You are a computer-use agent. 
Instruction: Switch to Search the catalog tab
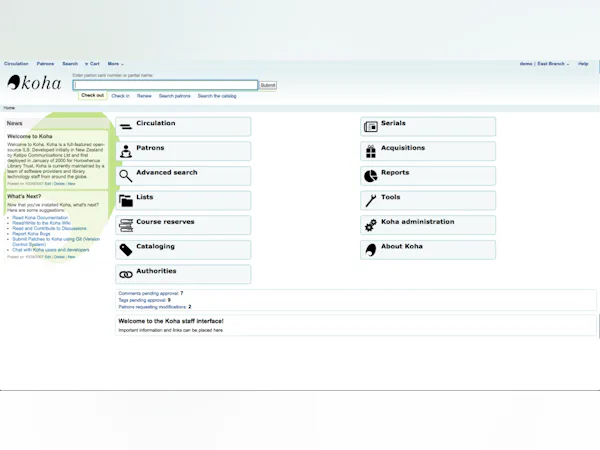217,96
